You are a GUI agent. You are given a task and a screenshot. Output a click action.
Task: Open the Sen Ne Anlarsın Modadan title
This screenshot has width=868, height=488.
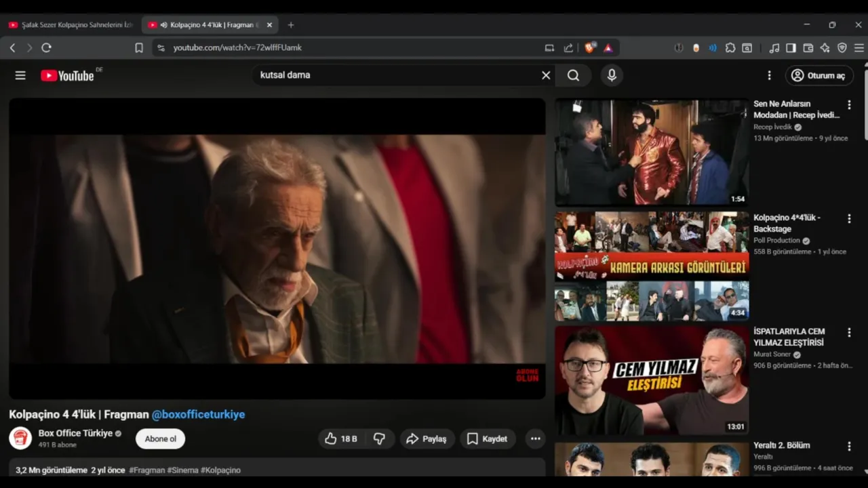796,109
